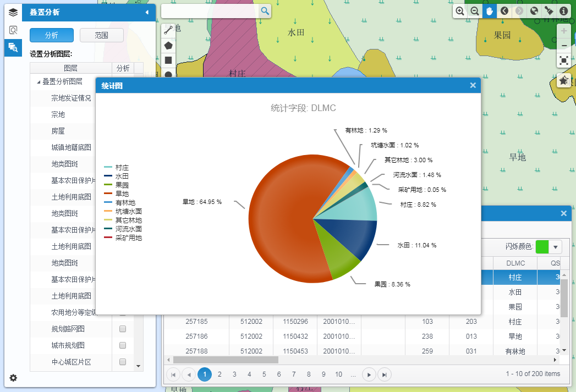
Task: Go to the previous results page
Action: tap(189, 375)
